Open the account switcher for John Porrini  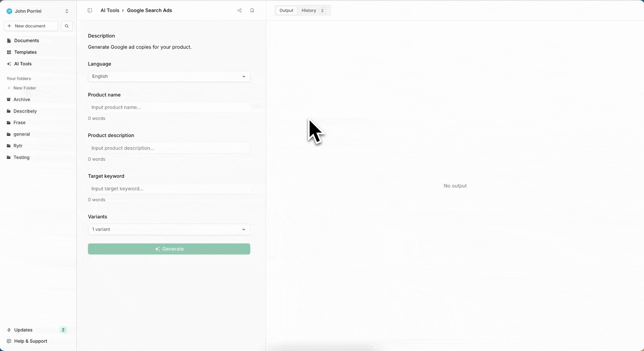[38, 11]
